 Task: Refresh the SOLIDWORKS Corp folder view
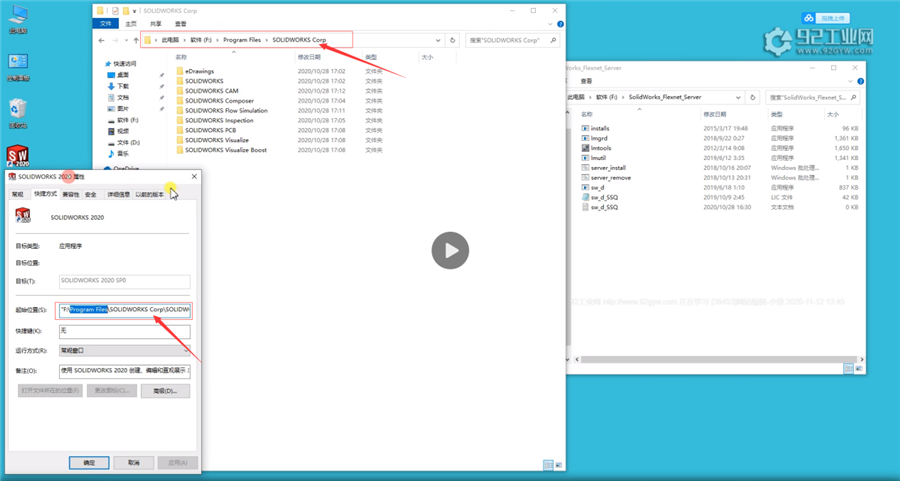tap(452, 40)
